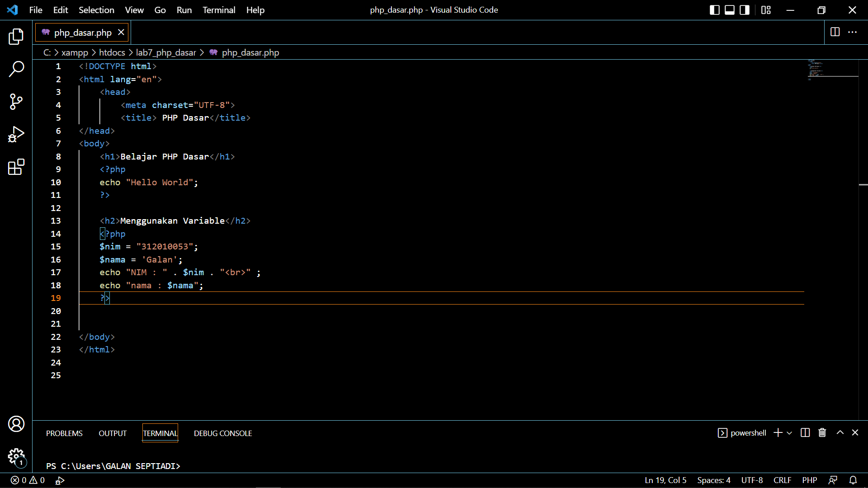Open Go to Line via Ln 19 status

pos(665,480)
